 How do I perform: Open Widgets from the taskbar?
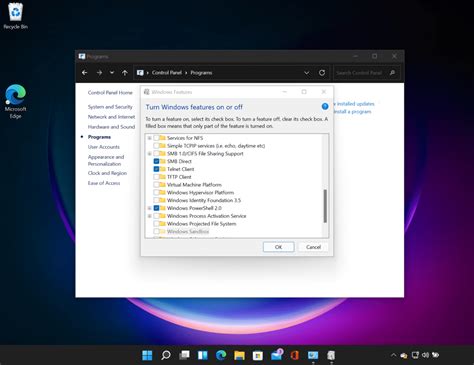[x=202, y=355]
